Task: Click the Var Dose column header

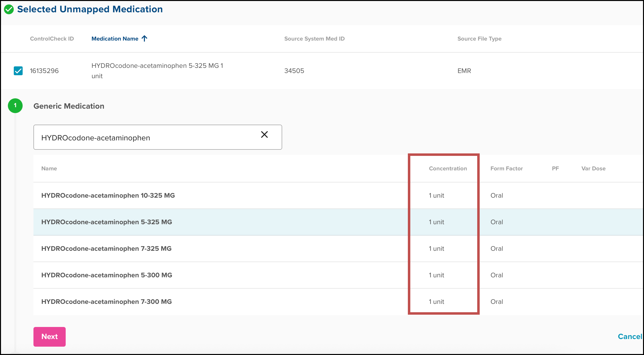Action: click(x=593, y=169)
